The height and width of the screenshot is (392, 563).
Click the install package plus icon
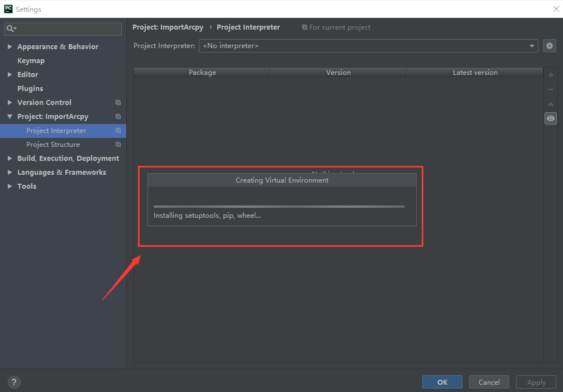click(551, 75)
